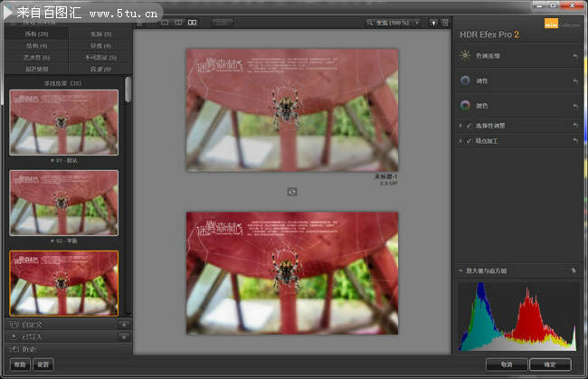Pin the Loupe & Histogram panel
Screen dimensions: 588x379
click(574, 270)
